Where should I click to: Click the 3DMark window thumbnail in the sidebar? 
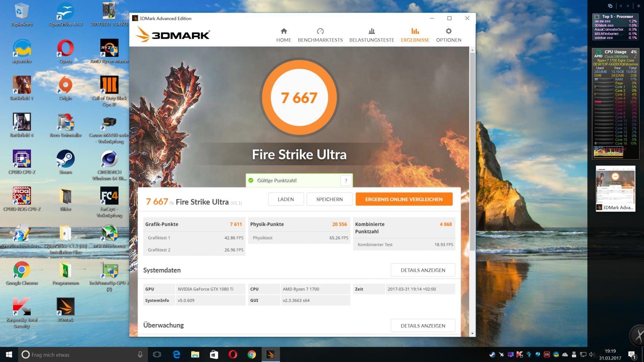tap(616, 188)
